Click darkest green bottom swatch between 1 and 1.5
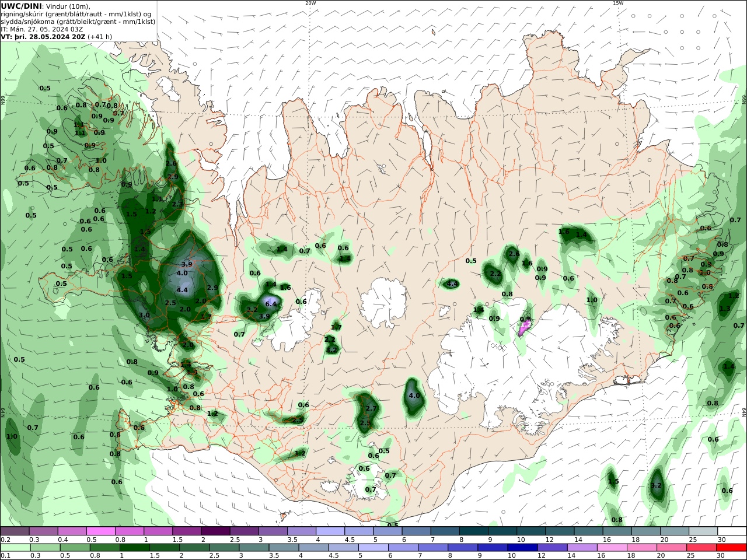The image size is (747, 560). (134, 547)
